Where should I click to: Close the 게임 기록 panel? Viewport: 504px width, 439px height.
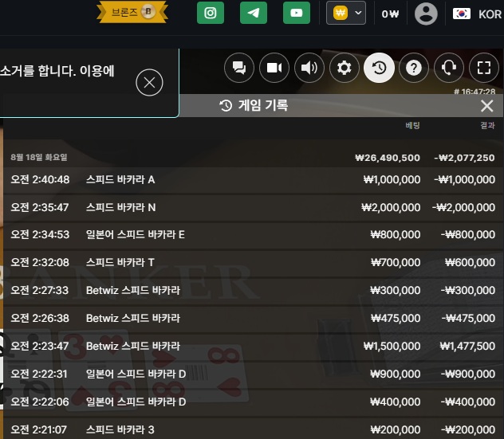(x=487, y=106)
